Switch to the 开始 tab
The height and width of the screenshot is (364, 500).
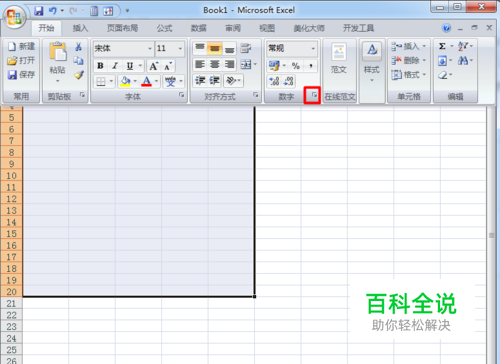tap(46, 28)
